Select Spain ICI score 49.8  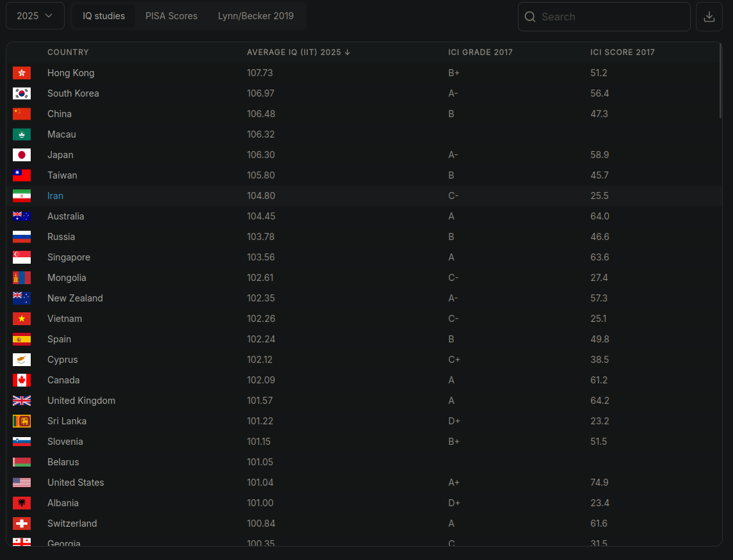click(x=599, y=339)
